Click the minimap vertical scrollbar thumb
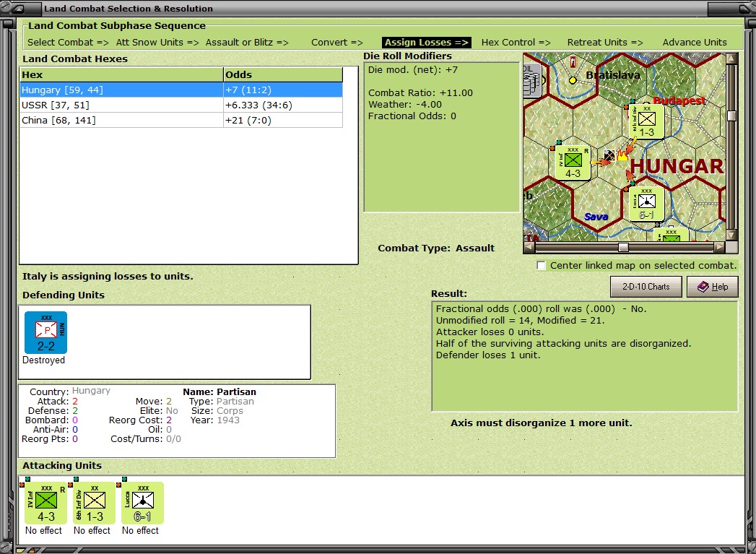 click(x=732, y=116)
